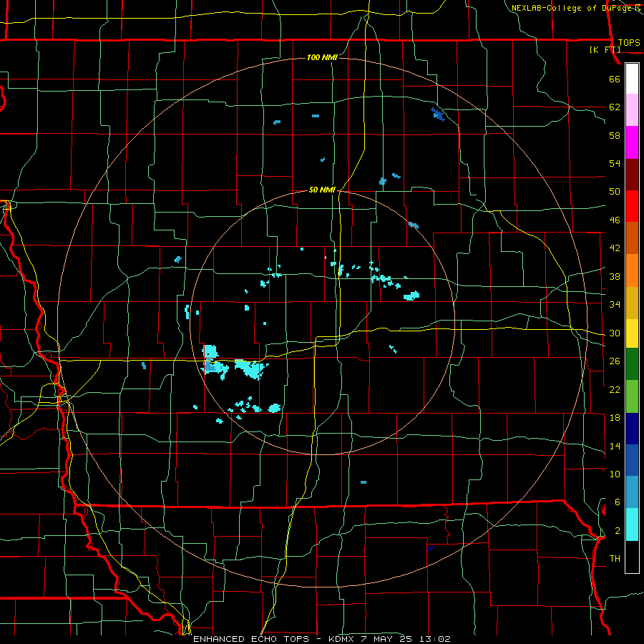Click the 10 value on the legend

pos(615,474)
